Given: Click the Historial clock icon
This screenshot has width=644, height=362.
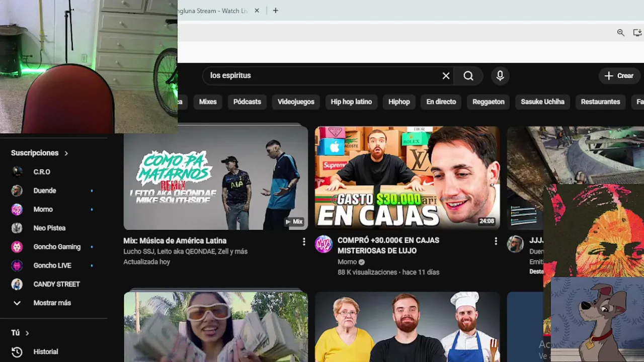Looking at the screenshot, I should [17, 352].
